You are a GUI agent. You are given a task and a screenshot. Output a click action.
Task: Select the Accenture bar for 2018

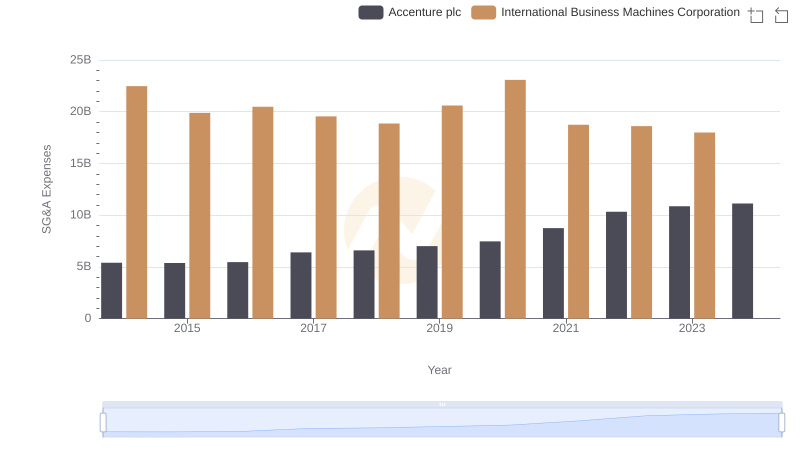(x=364, y=284)
